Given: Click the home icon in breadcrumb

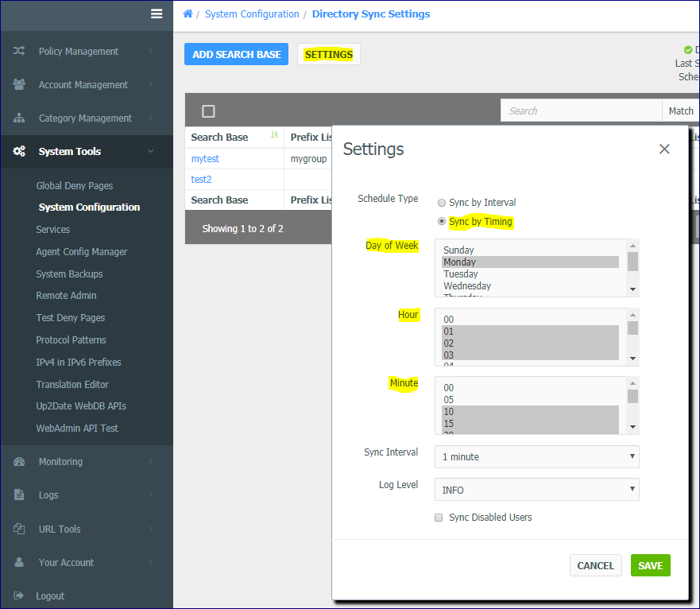Looking at the screenshot, I should (188, 14).
